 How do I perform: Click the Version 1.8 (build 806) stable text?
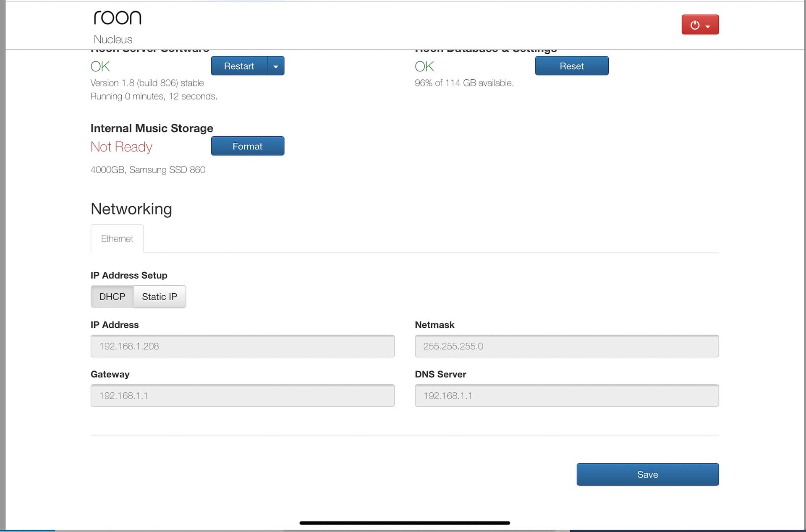tap(147, 83)
